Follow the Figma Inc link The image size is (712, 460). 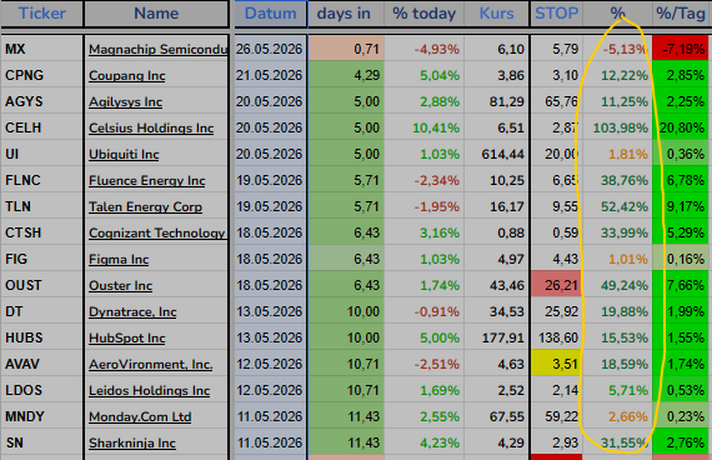(x=119, y=259)
